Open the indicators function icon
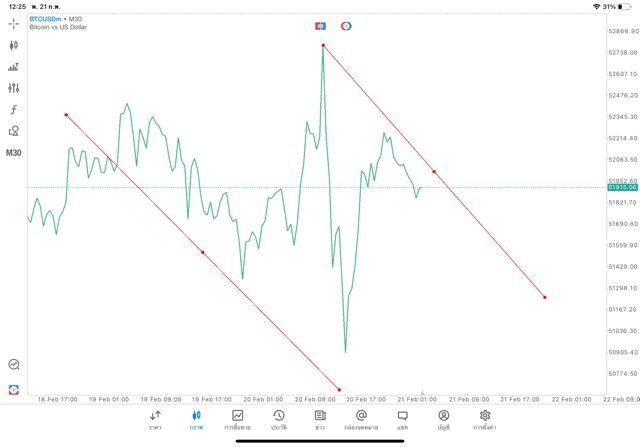This screenshot has width=640, height=447. click(x=14, y=109)
